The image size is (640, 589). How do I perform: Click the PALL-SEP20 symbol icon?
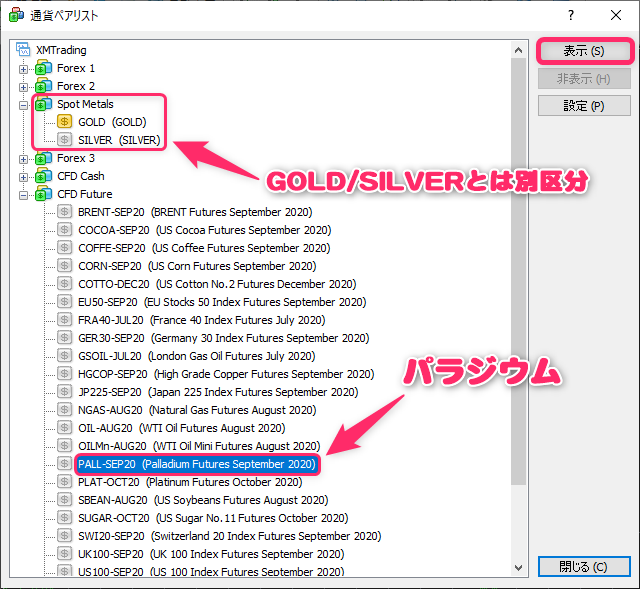click(x=64, y=463)
